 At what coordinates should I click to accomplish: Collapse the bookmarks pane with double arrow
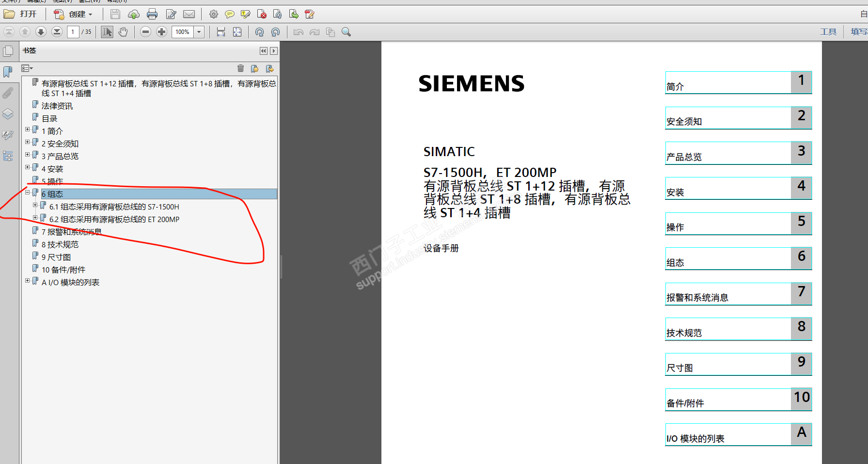pos(264,51)
